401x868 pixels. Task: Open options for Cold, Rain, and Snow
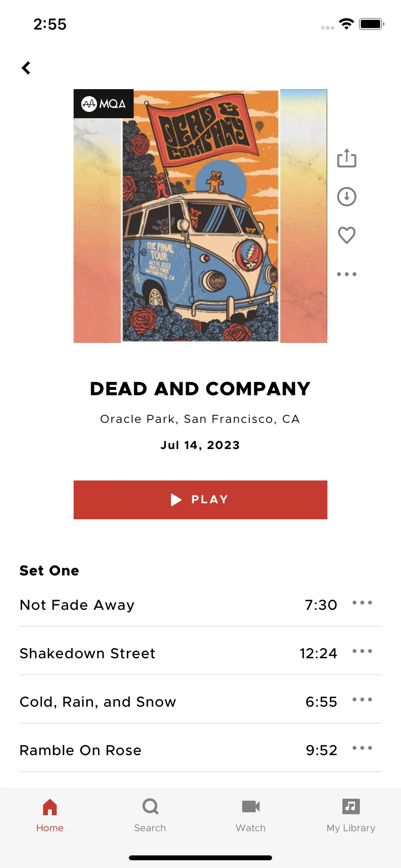tap(362, 700)
